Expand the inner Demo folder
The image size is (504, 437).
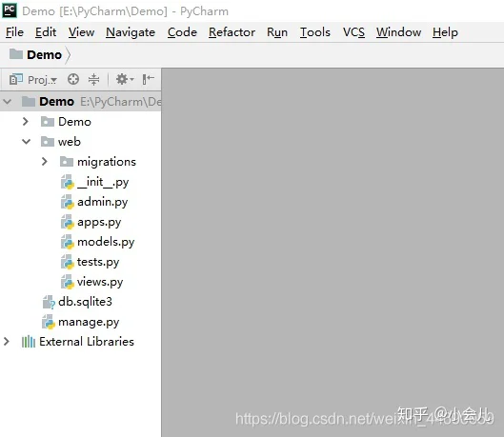(x=26, y=121)
